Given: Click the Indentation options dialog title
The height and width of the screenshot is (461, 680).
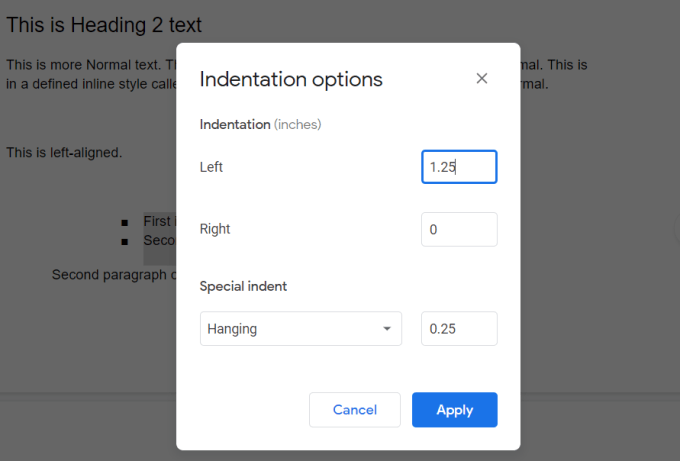Looking at the screenshot, I should (x=291, y=80).
